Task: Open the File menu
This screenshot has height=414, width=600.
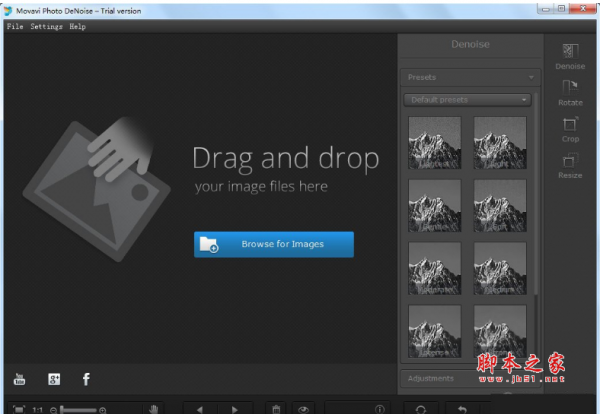Action: [x=15, y=26]
